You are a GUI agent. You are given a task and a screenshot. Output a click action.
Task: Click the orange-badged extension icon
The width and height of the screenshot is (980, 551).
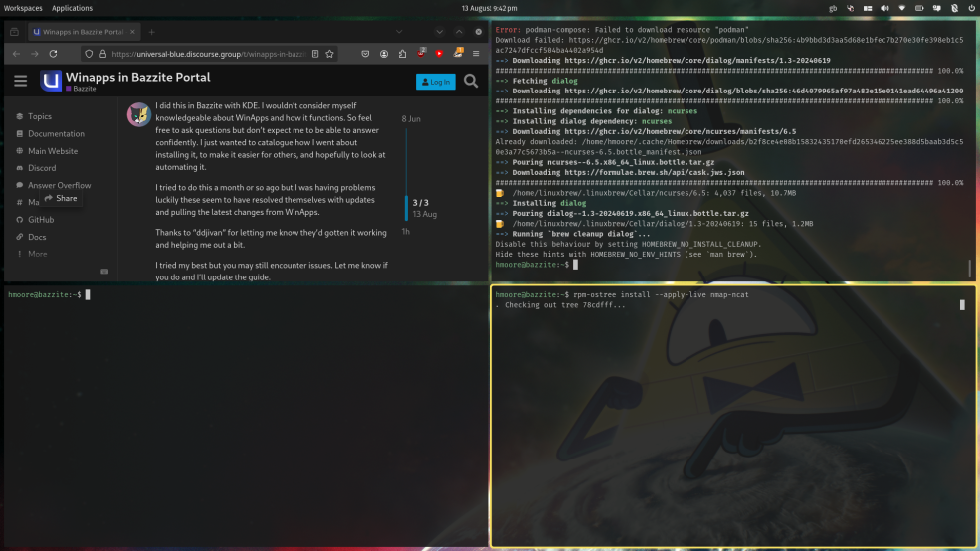[x=458, y=53]
